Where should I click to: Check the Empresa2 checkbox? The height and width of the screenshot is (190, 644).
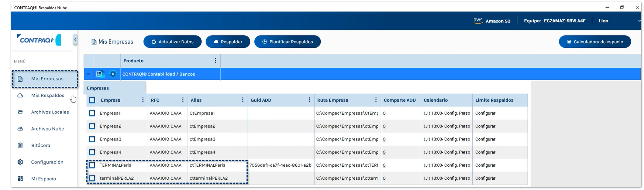tap(92, 126)
